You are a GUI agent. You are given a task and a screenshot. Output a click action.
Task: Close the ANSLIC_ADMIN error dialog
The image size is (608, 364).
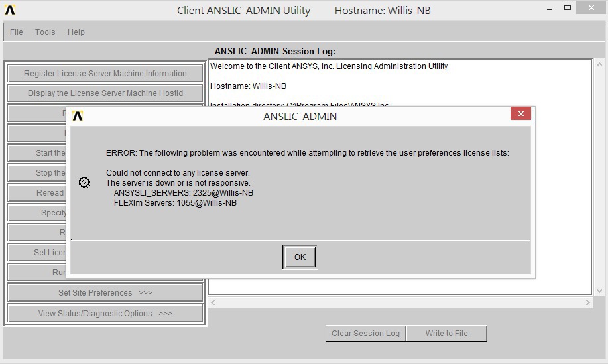520,113
